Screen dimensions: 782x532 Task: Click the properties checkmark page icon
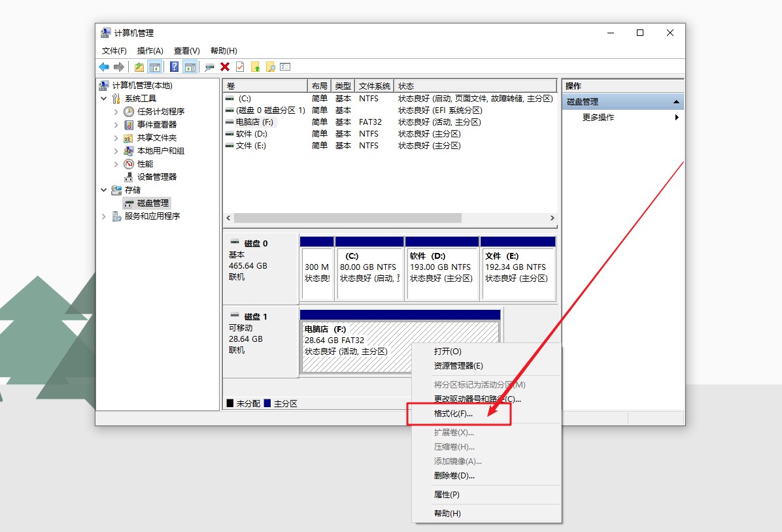pyautogui.click(x=240, y=67)
